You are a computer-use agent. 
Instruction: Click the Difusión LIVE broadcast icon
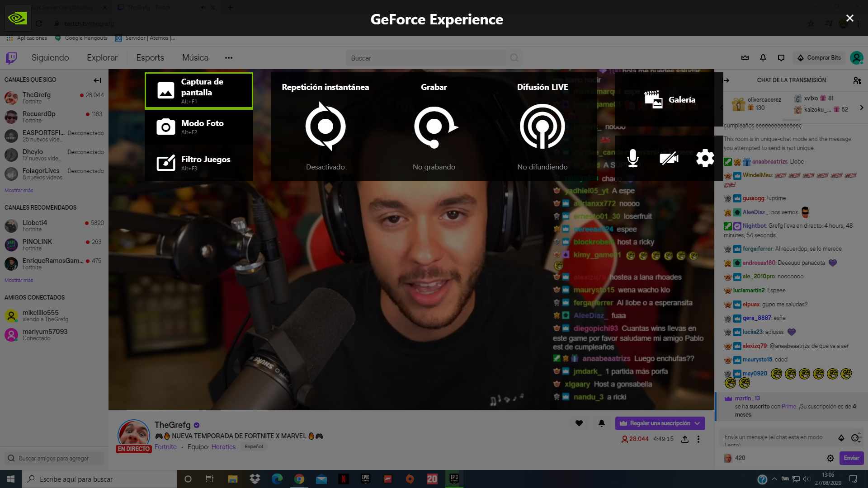pyautogui.click(x=542, y=127)
